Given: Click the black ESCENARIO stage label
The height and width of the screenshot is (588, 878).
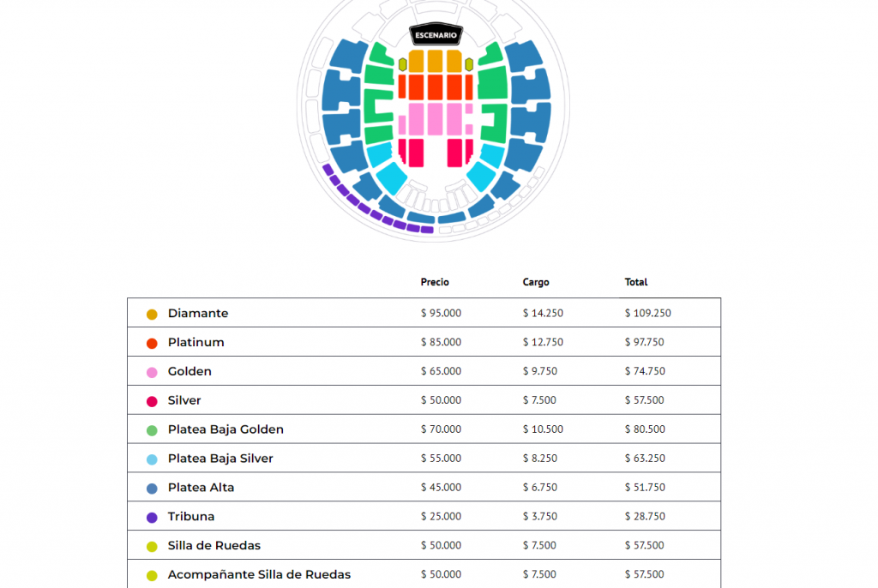Looking at the screenshot, I should [x=436, y=35].
